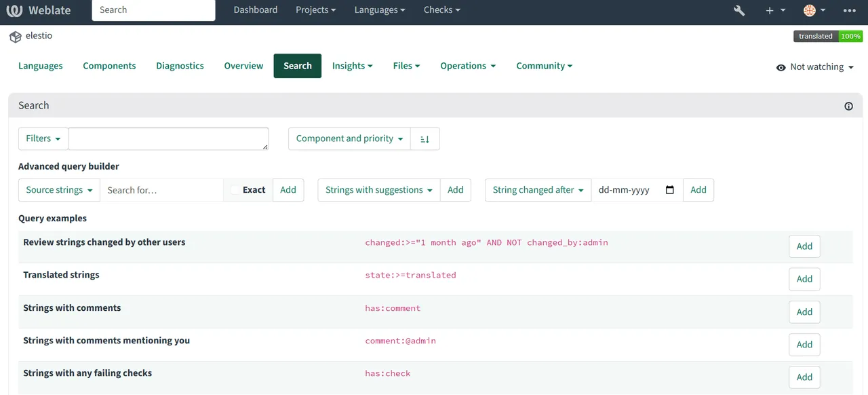Open the Checks menu in navbar
The height and width of the screenshot is (395, 868).
[442, 10]
